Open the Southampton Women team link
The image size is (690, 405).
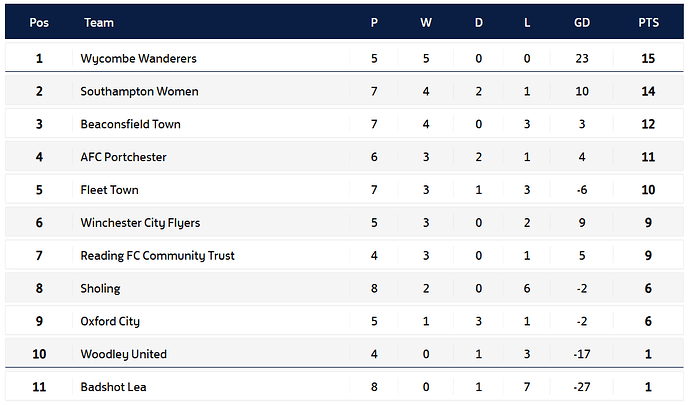click(x=139, y=92)
